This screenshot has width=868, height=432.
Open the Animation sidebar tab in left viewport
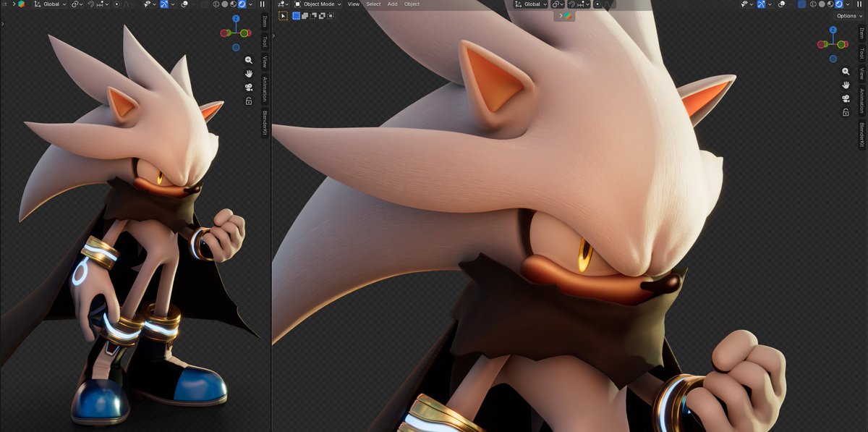click(x=265, y=90)
